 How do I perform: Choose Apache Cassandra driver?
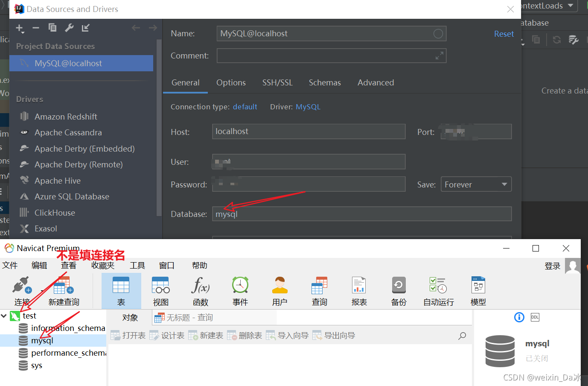click(x=68, y=132)
